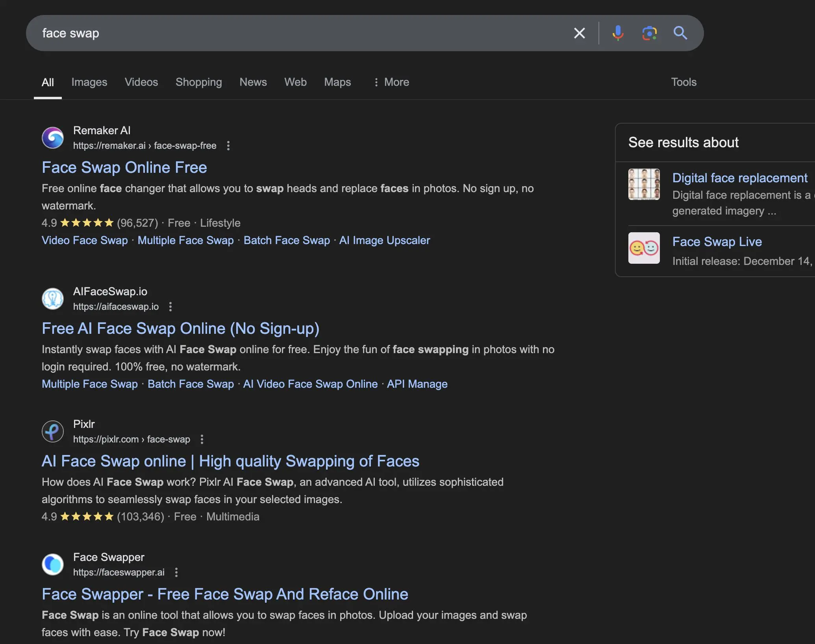The image size is (815, 644).
Task: Open 'Free AI Face Swap Online (No Sign-up)' result
Action: [181, 329]
